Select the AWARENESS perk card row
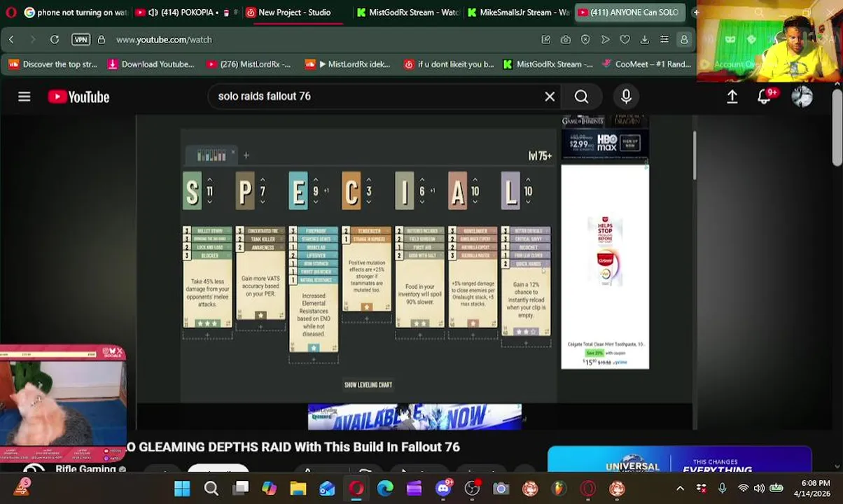 [260, 247]
